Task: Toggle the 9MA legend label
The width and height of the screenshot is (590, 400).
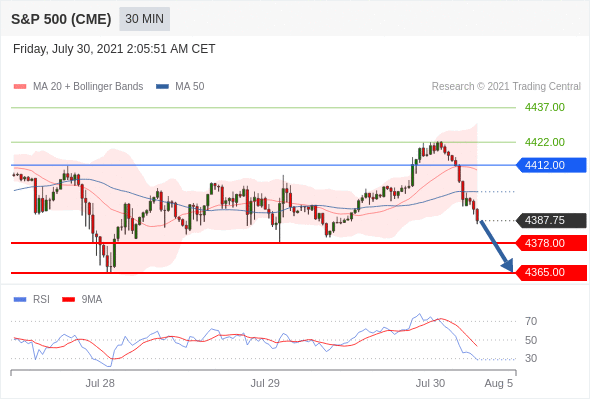Action: (92, 300)
